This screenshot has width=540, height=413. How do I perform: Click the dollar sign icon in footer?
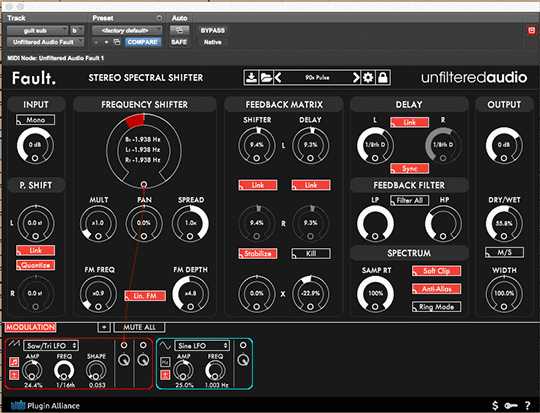pos(495,405)
